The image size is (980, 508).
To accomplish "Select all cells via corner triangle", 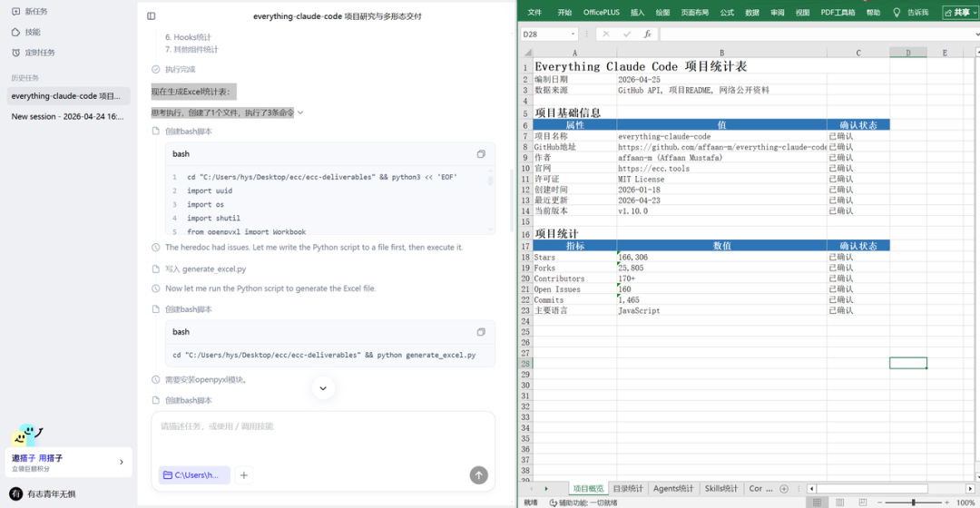I will [x=527, y=54].
